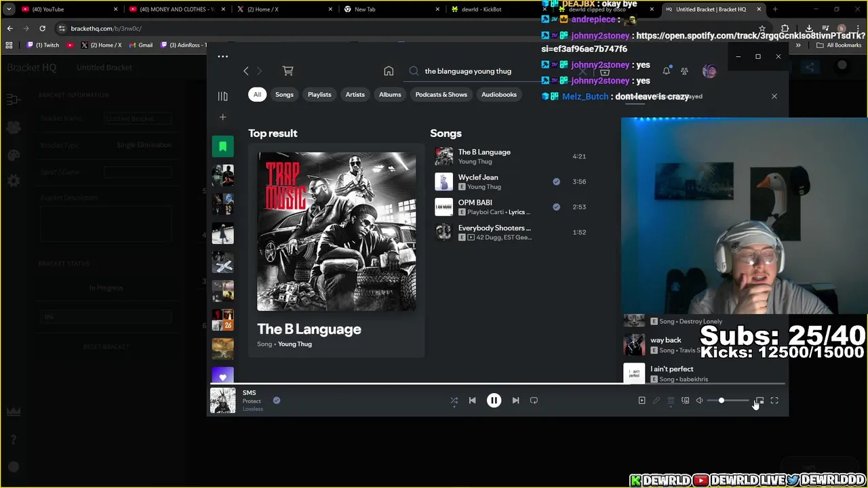Screen dimensions: 868x488
Task: Toggle saved checkmark on OPM BABI row
Action: click(x=556, y=207)
